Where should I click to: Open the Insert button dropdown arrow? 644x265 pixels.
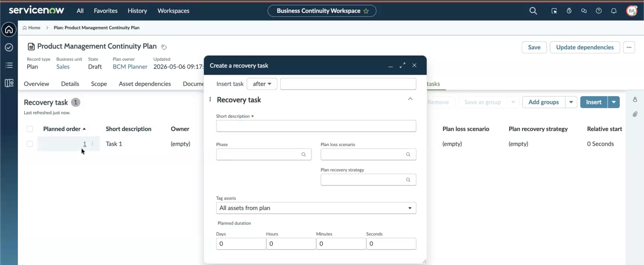613,102
